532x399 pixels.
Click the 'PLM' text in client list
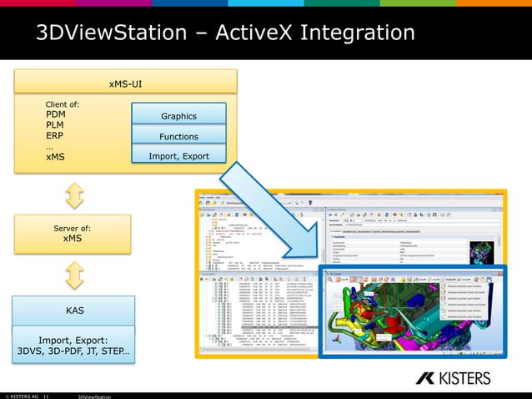pos(55,125)
